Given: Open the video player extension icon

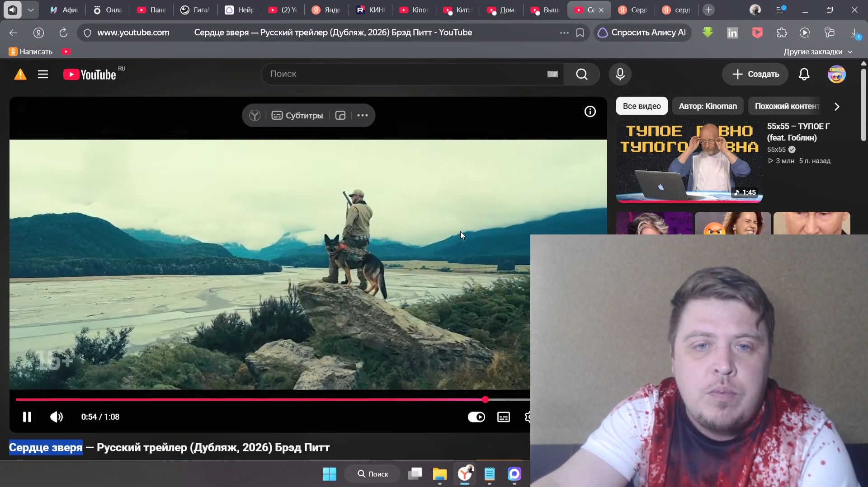Looking at the screenshot, I should click(x=805, y=33).
